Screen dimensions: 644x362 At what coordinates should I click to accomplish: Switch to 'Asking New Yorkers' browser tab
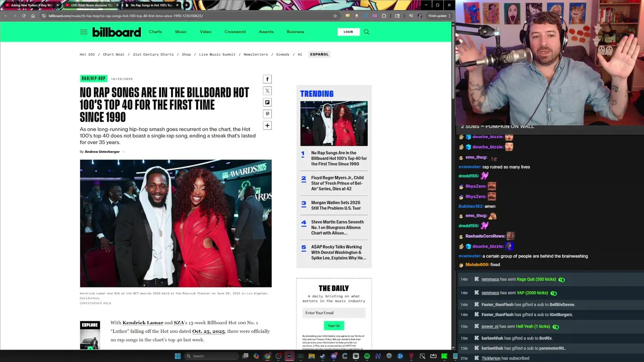click(x=32, y=5)
